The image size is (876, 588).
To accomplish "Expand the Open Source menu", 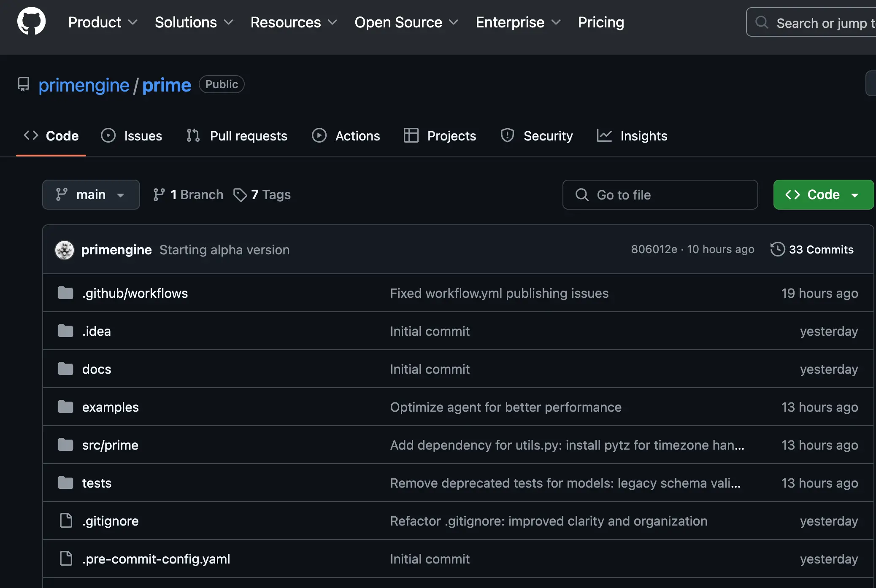I will (406, 22).
